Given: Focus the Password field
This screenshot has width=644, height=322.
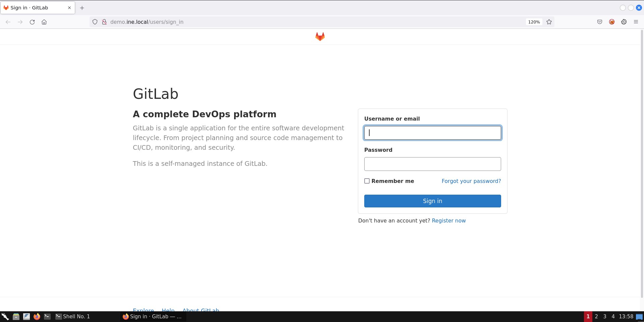Looking at the screenshot, I should [x=433, y=164].
